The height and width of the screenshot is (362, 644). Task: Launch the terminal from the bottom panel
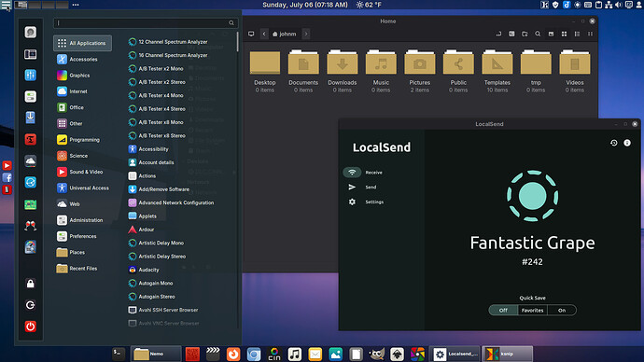[119, 354]
